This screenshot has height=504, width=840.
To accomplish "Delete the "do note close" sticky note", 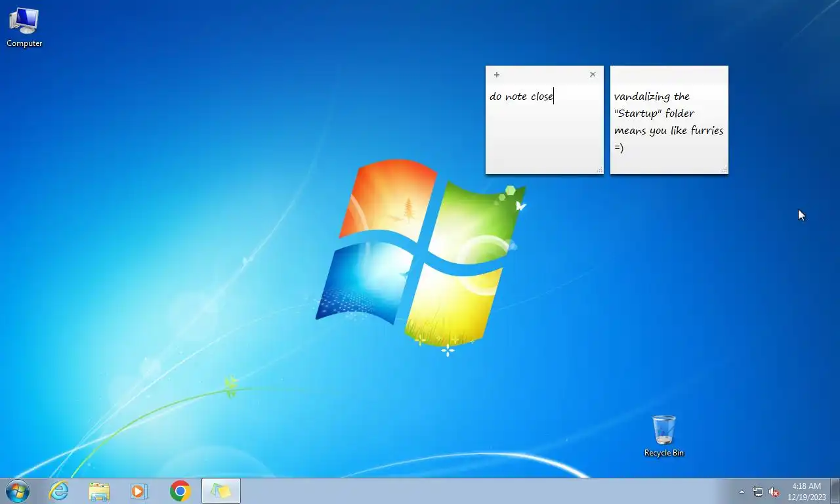I will [x=593, y=75].
